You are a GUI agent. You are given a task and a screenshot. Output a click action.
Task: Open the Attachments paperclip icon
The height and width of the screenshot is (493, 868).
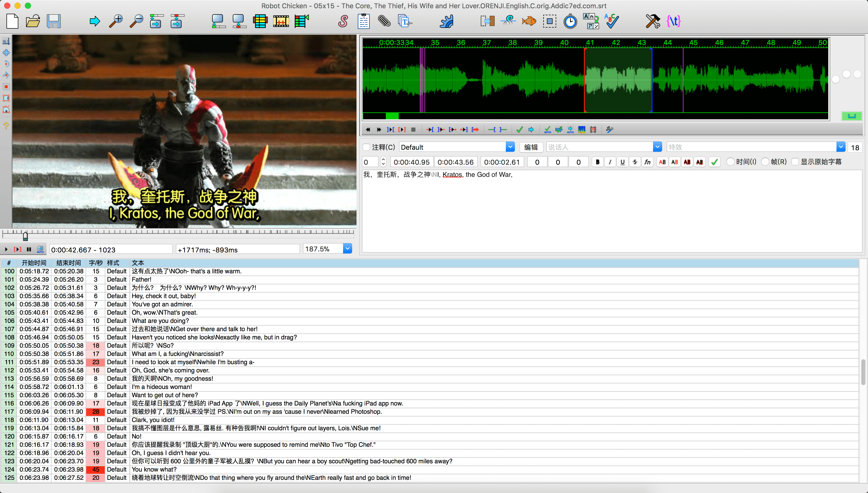click(384, 21)
